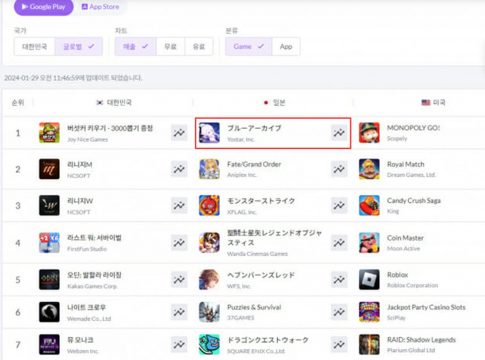
Task: Click the MONOPOLY GO! app icon
Action: pos(369,133)
